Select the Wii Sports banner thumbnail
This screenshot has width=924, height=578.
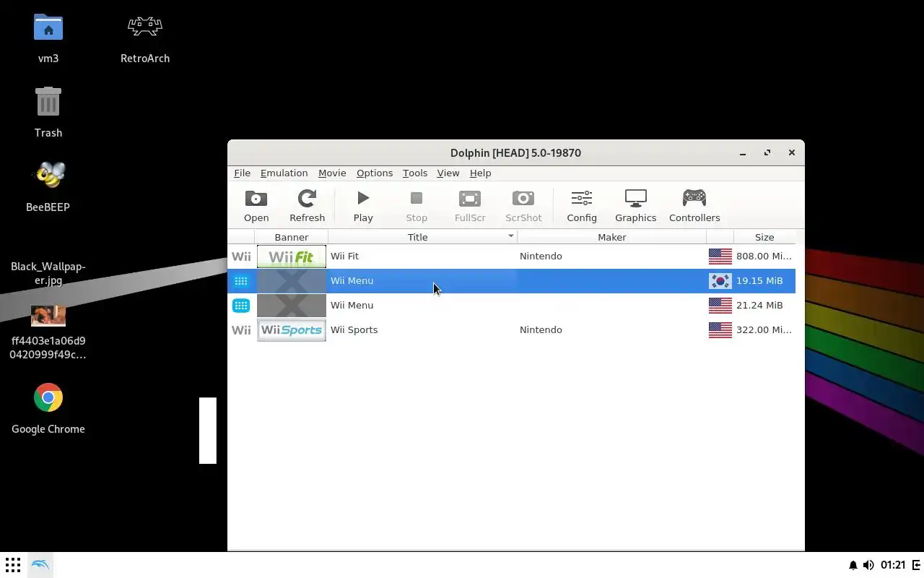292,330
